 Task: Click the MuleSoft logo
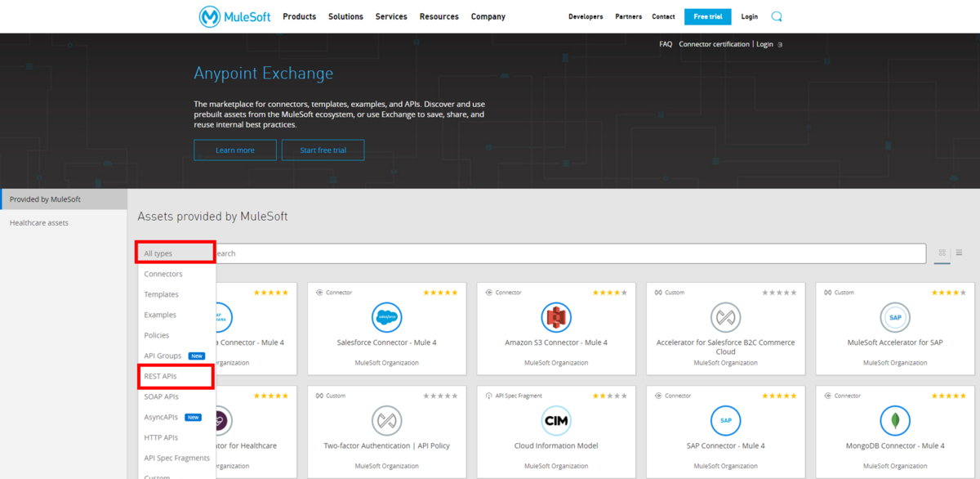[x=234, y=16]
